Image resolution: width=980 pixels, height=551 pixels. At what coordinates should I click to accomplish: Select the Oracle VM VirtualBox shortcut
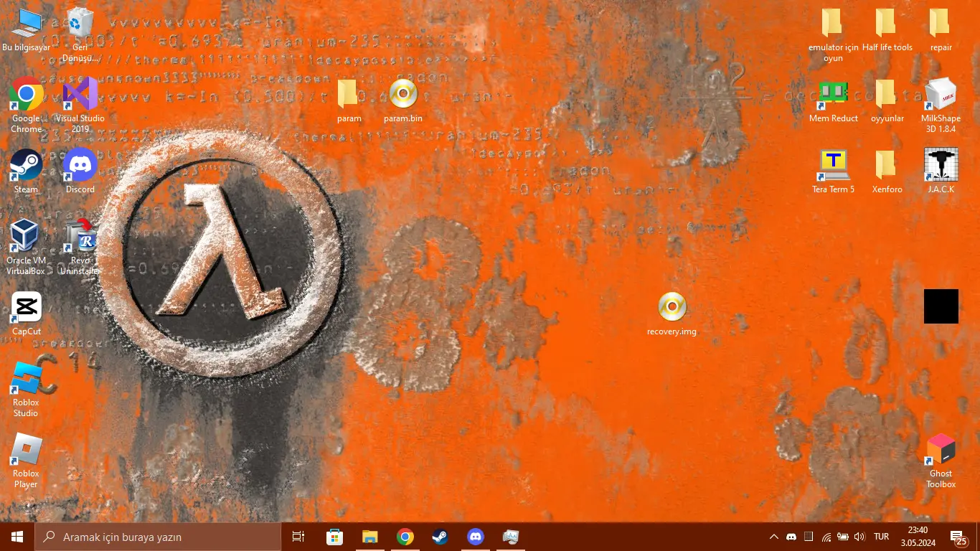click(27, 248)
